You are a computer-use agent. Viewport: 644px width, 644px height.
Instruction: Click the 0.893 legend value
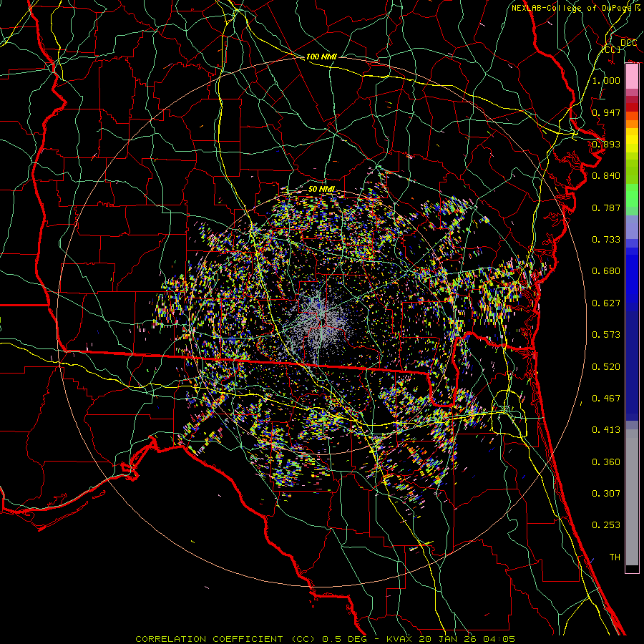pos(606,144)
